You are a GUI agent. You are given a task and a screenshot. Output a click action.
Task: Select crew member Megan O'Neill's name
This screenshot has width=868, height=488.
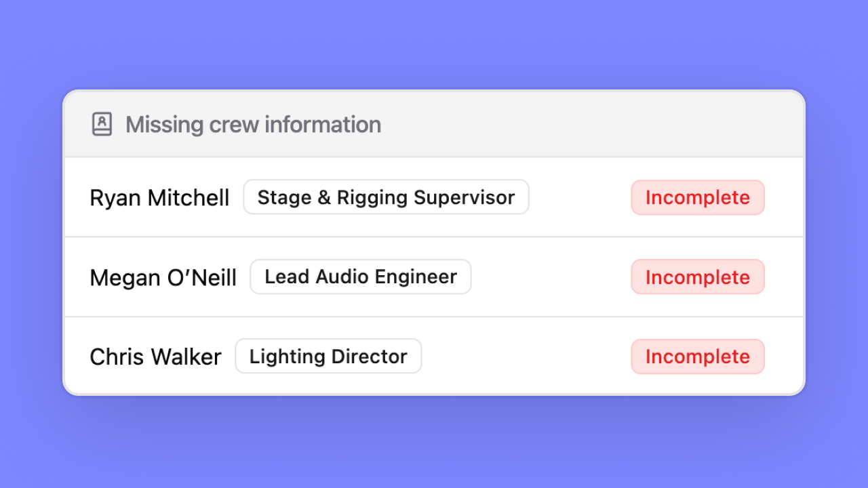click(x=163, y=277)
